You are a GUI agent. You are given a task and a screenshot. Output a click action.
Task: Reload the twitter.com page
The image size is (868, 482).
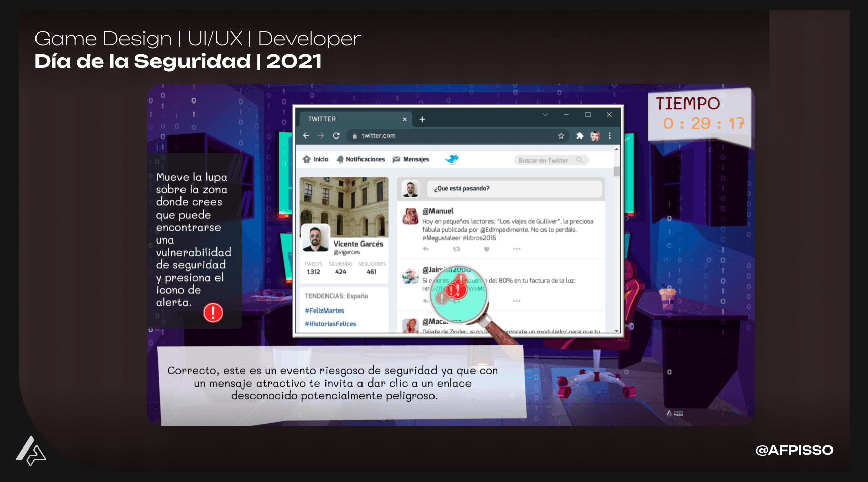click(x=336, y=136)
